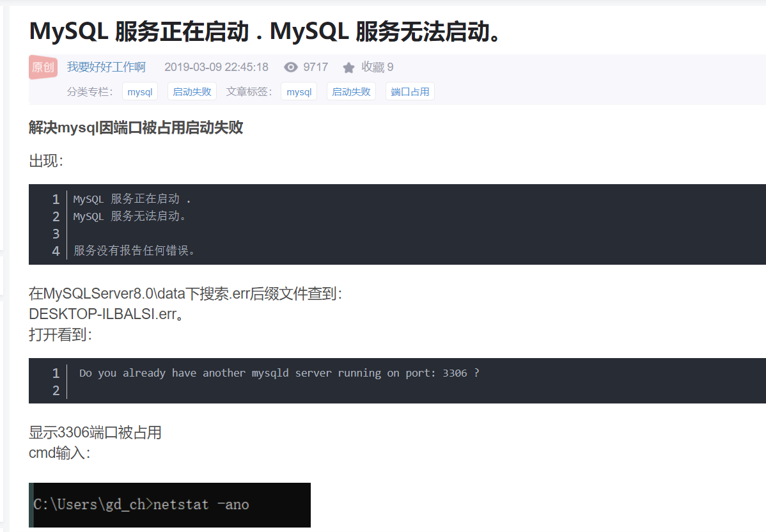Open the 启动失败 column under 分类专栏
This screenshot has height=532, width=766.
coord(192,91)
